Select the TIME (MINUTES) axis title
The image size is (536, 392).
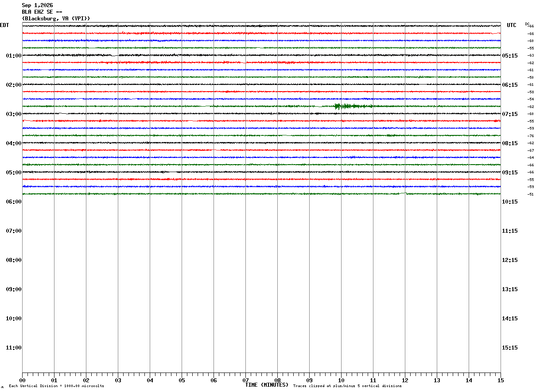click(267, 385)
